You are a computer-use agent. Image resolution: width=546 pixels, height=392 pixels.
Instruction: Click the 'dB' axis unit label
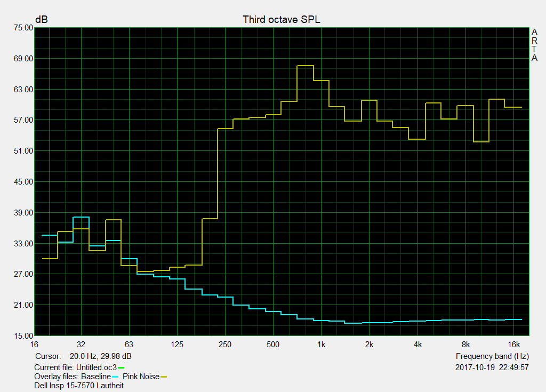click(x=42, y=20)
